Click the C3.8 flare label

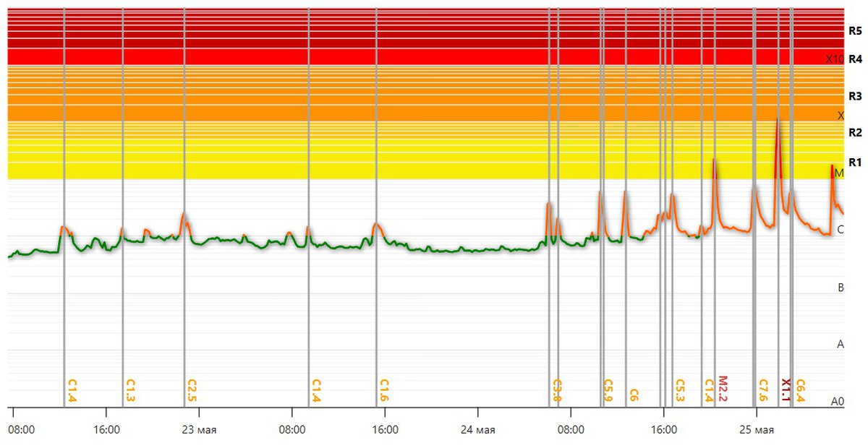557,389
